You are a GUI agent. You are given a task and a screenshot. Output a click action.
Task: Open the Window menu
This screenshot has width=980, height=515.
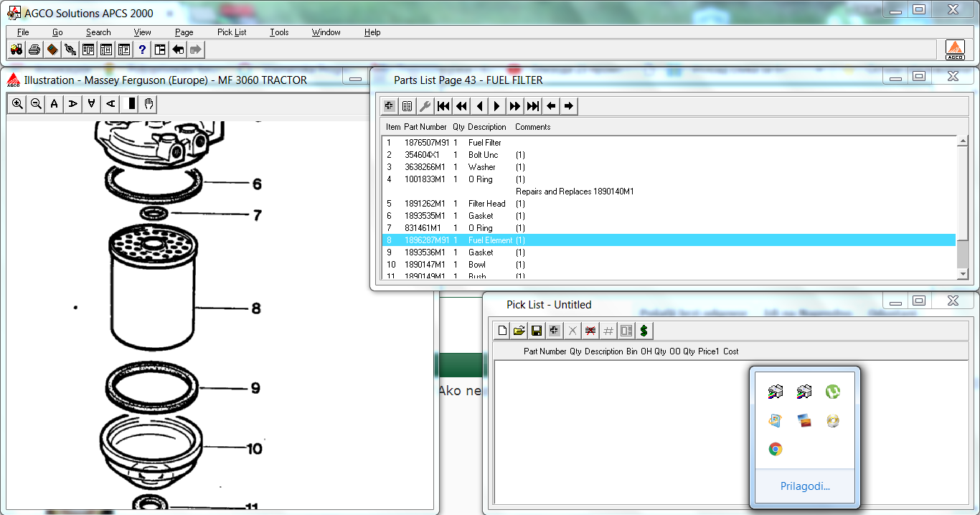(326, 32)
